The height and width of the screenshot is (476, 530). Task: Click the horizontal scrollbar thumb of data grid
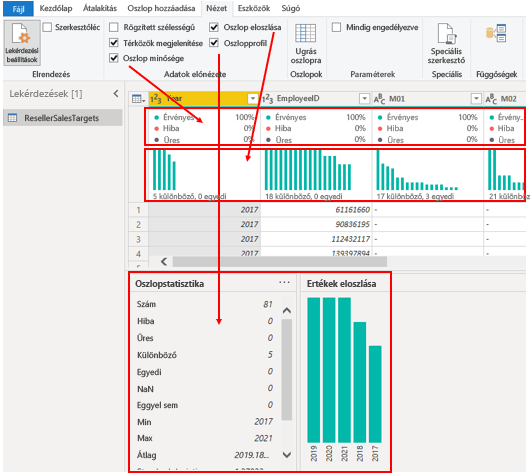[x=280, y=261]
